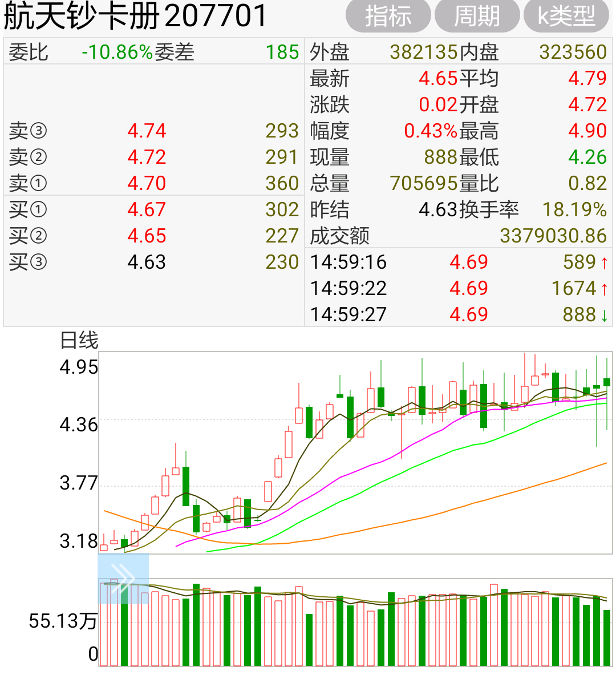Click the 买② volume 227

[282, 236]
